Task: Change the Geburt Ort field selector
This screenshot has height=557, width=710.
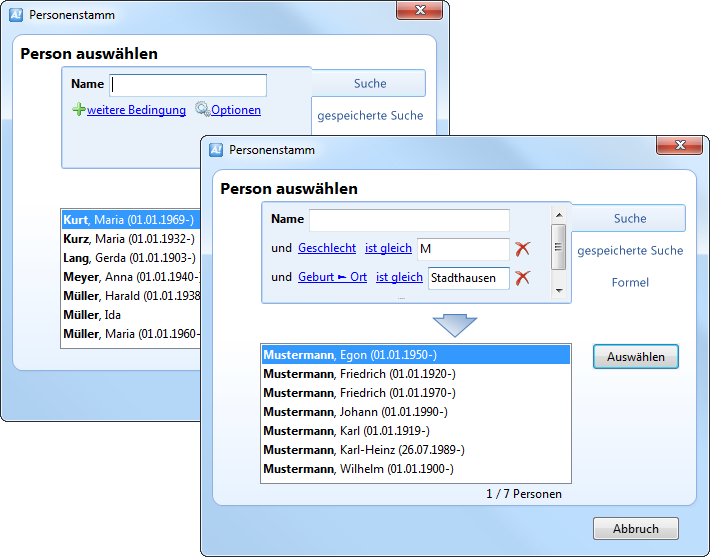Action: coord(332,277)
